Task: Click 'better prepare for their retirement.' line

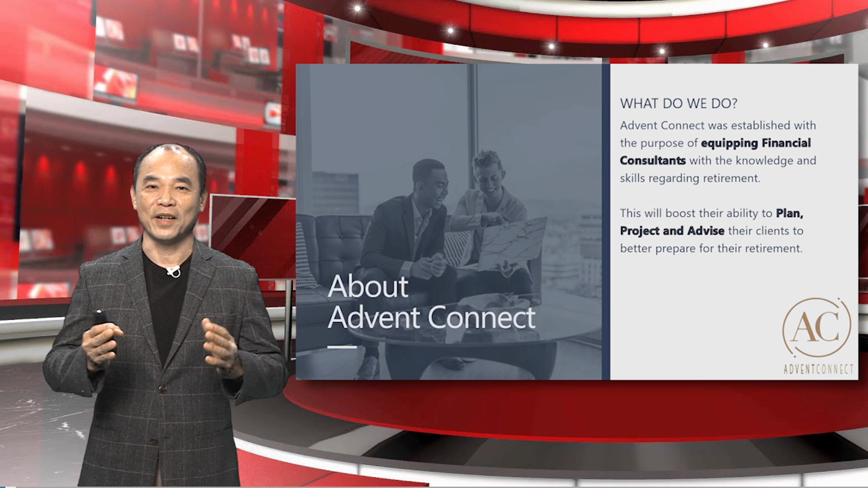Action: point(711,249)
